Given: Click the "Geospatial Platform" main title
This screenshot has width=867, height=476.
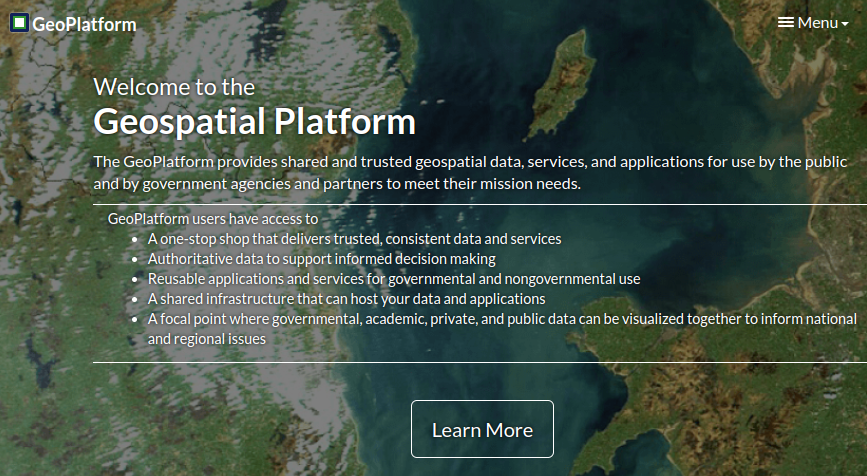Looking at the screenshot, I should click(x=254, y=122).
